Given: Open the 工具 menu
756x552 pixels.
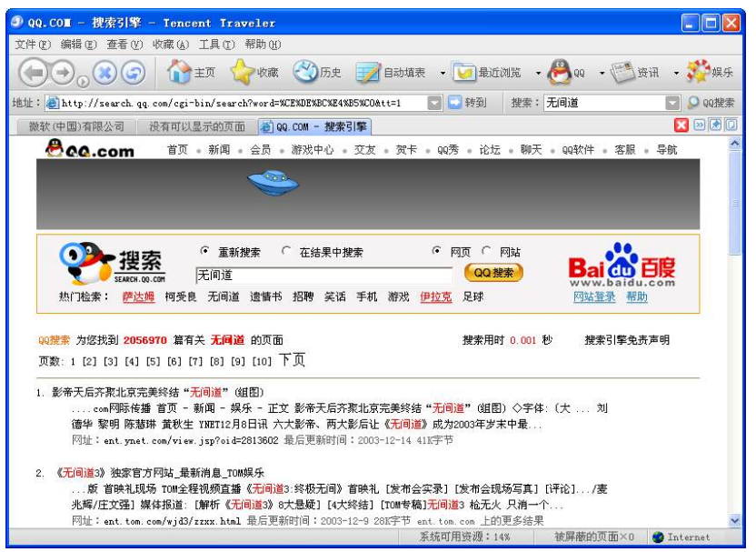Looking at the screenshot, I should pos(216,44).
